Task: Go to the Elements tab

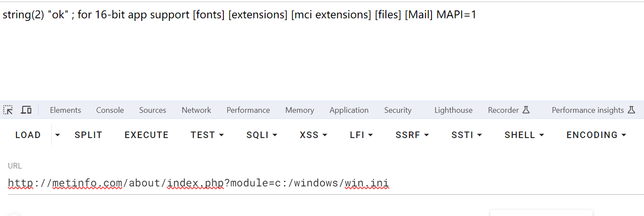Action: (65, 110)
